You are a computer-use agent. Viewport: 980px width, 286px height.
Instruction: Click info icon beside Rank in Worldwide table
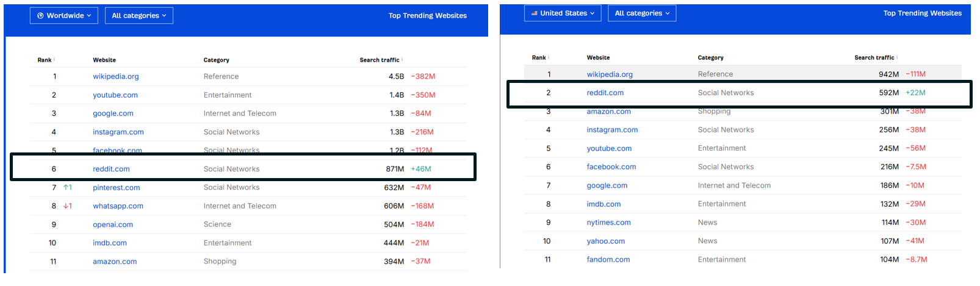pos(54,59)
